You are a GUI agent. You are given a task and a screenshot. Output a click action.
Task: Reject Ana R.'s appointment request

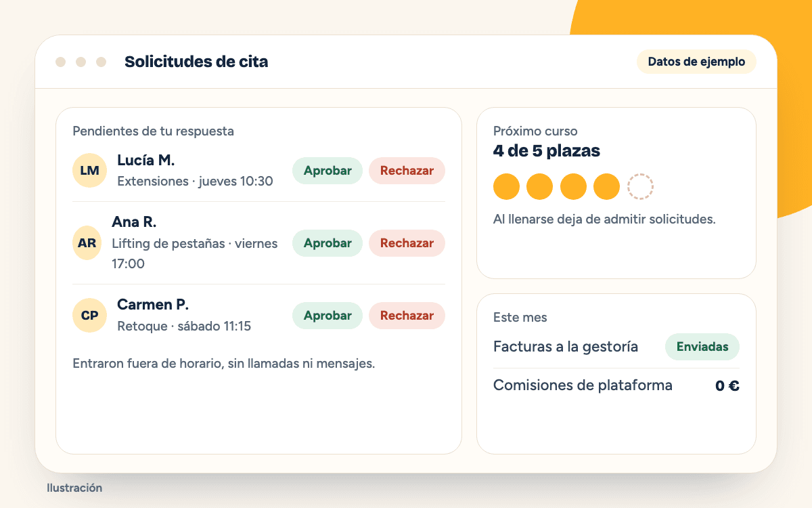[x=407, y=243]
